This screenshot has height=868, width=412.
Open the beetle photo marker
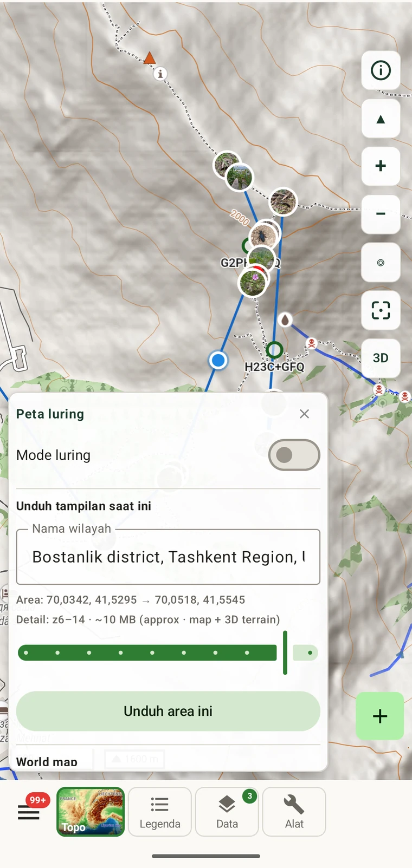coord(263,237)
